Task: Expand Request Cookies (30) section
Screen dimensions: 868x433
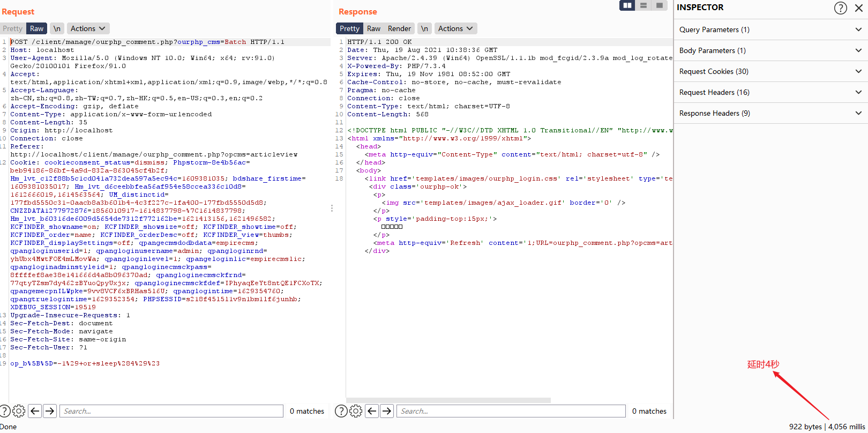Action: (770, 71)
